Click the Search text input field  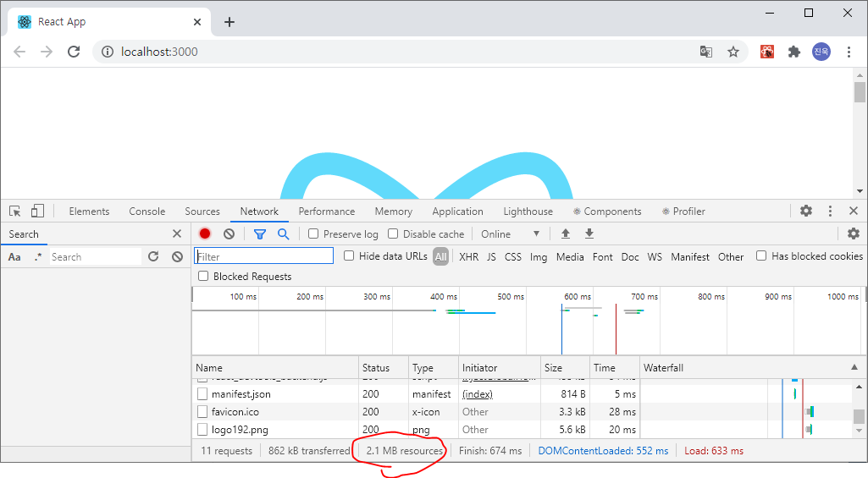(96, 256)
